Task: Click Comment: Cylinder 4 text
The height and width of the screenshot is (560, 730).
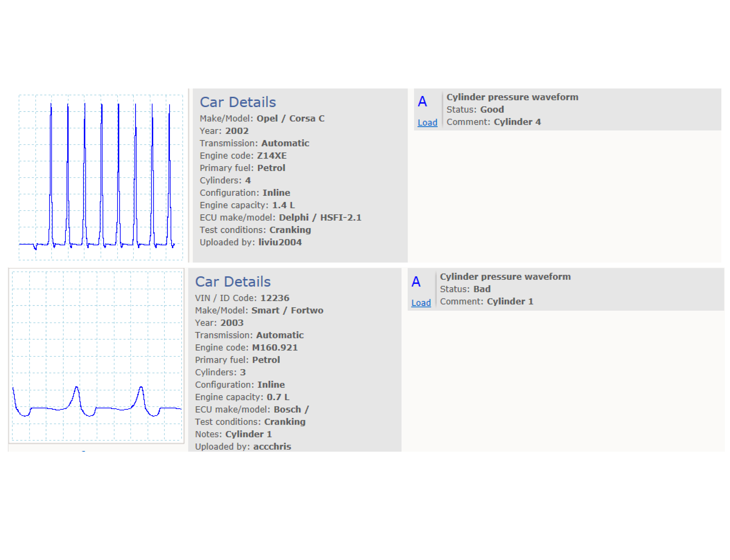Action: (494, 122)
